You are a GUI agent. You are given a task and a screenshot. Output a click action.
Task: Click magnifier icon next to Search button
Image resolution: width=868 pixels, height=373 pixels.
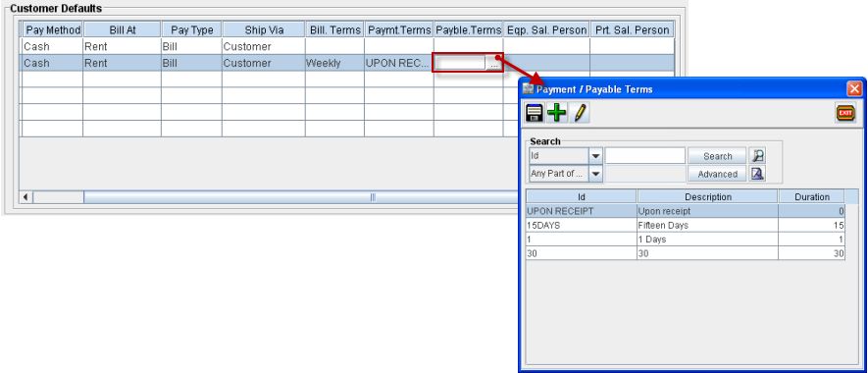(757, 156)
